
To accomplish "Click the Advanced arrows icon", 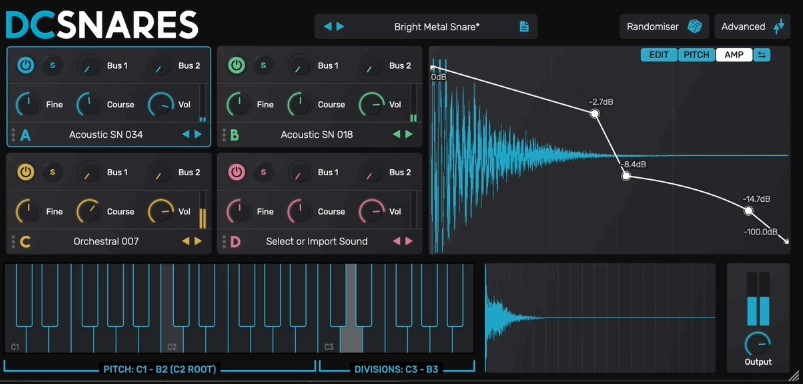I will (x=778, y=27).
